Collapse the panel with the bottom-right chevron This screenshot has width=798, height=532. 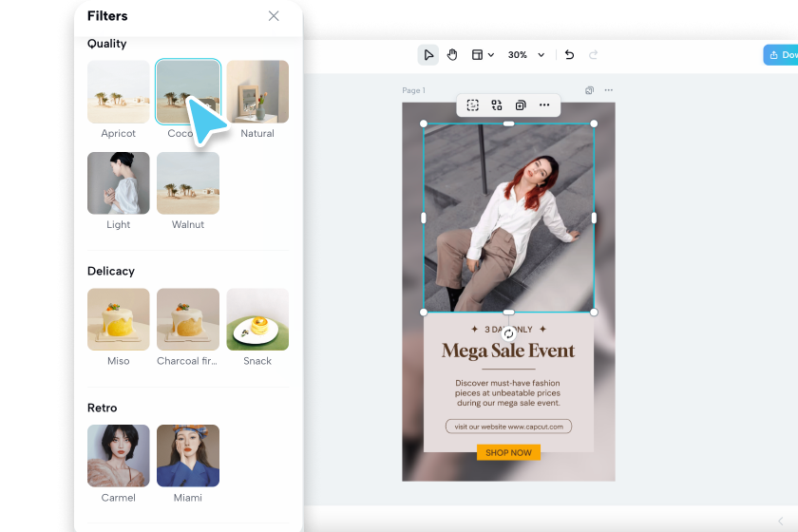point(780,521)
